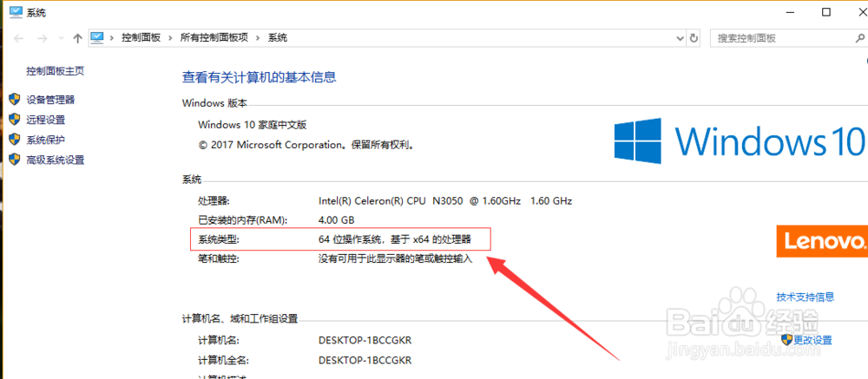868x379 pixels.
Task: Click shield icon beside 系统保护
Action: [15, 140]
